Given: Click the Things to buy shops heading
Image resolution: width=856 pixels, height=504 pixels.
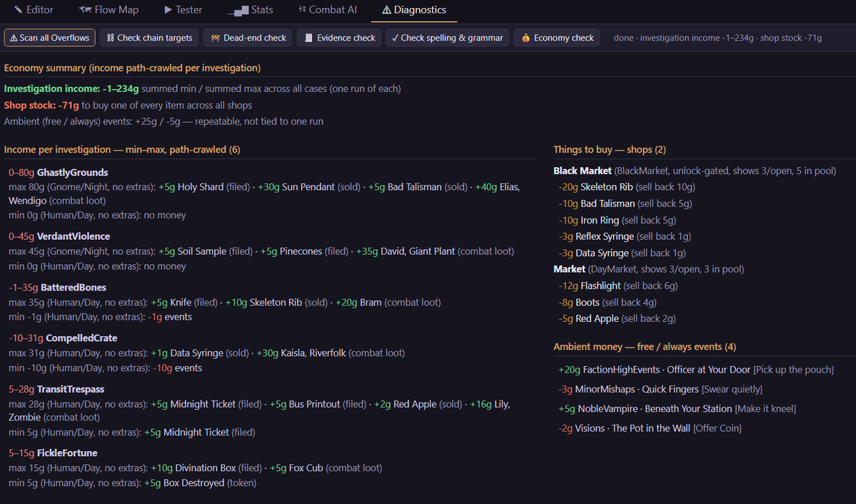Looking at the screenshot, I should click(x=609, y=150).
